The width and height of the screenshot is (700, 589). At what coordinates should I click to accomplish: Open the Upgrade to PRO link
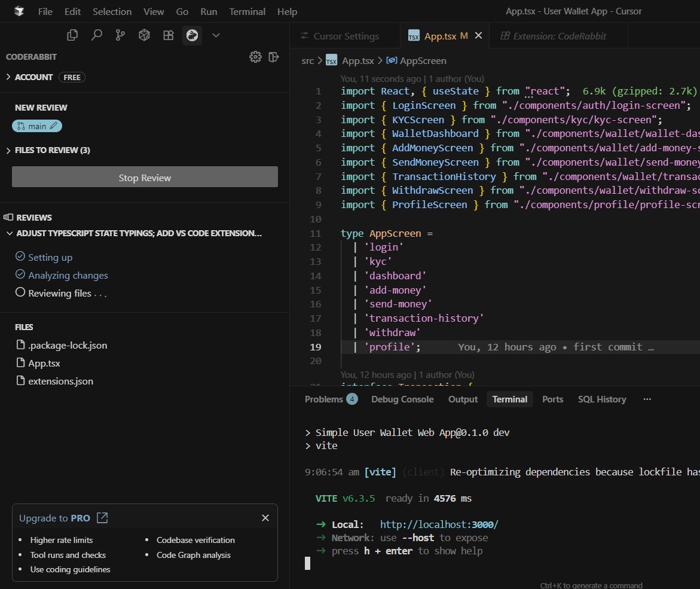(x=54, y=518)
